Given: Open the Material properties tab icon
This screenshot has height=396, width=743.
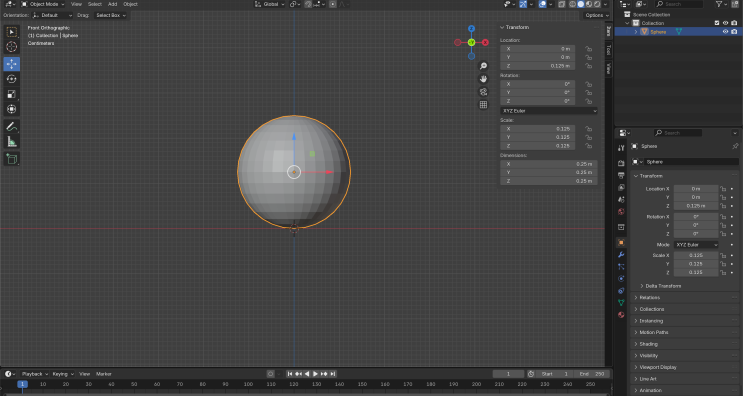Looking at the screenshot, I should coord(621,315).
